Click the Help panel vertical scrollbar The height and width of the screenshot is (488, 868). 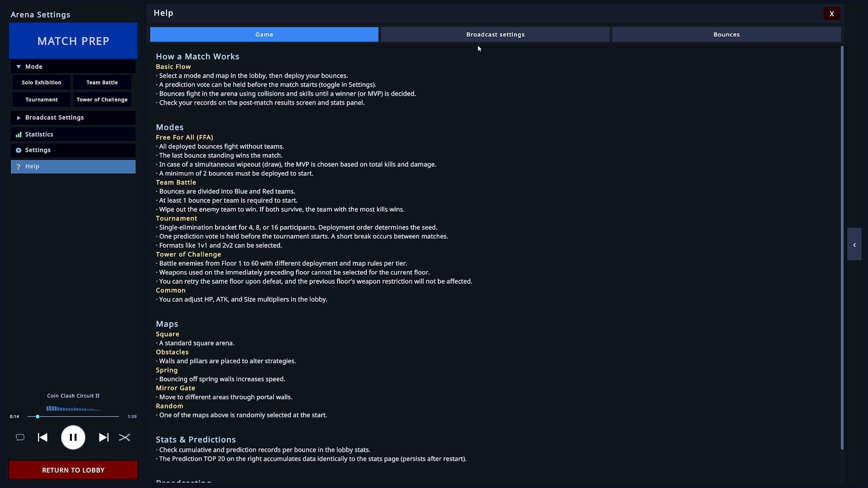842,248
